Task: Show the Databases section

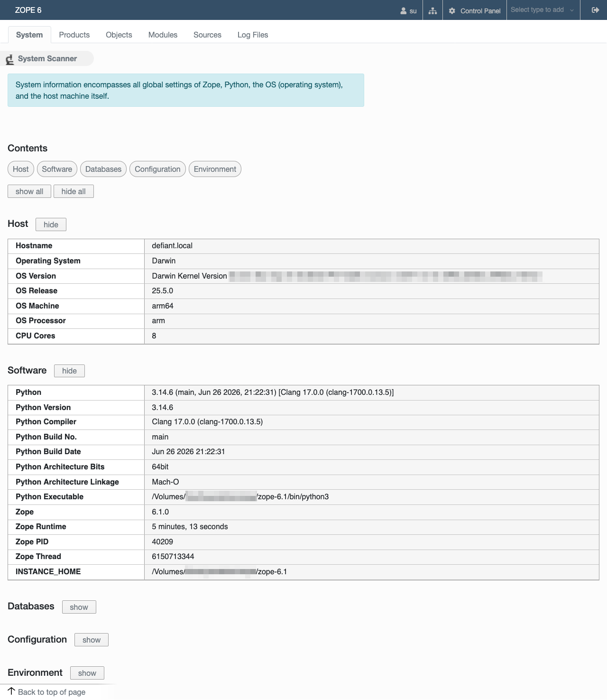Action: pos(79,607)
